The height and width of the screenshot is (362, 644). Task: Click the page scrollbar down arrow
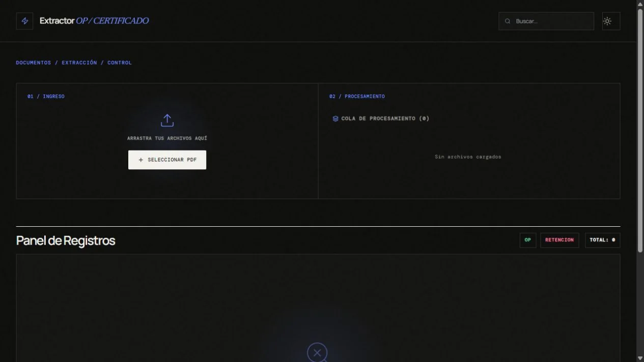640,358
